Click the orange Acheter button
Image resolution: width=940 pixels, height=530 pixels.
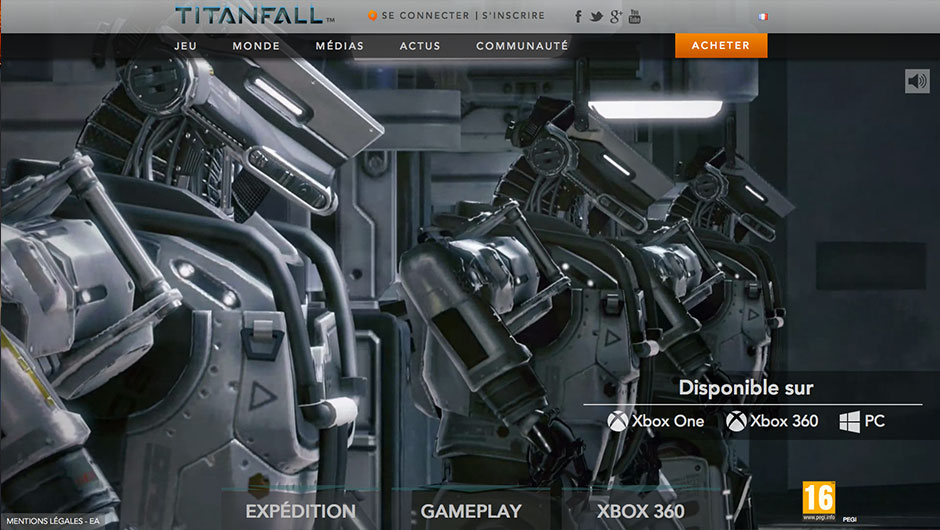coord(721,46)
